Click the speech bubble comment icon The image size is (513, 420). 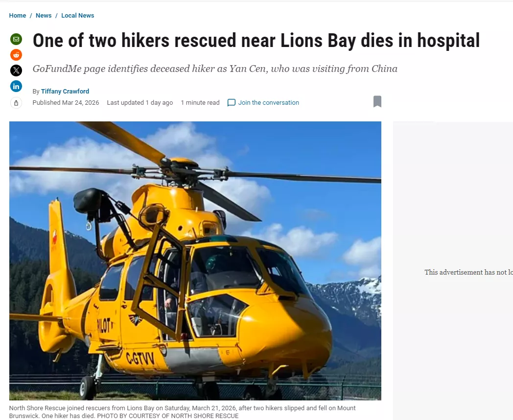click(x=232, y=103)
